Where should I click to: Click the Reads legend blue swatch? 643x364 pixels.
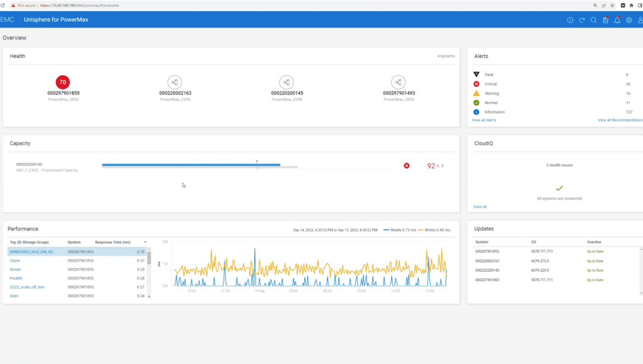[386, 229]
